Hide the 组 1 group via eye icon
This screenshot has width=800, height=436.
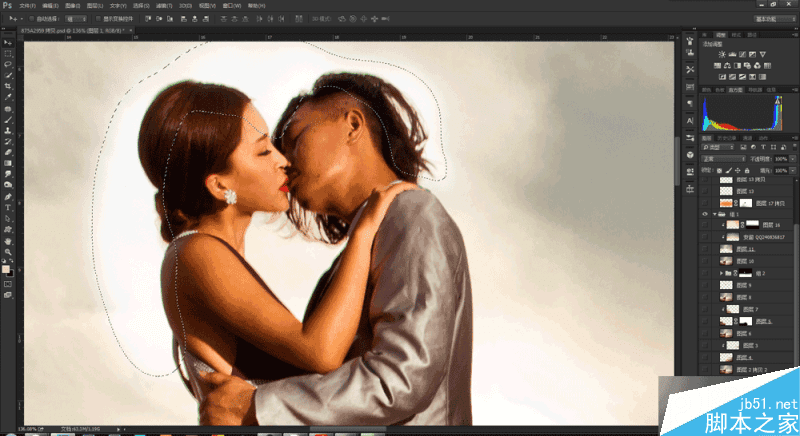[x=705, y=214]
